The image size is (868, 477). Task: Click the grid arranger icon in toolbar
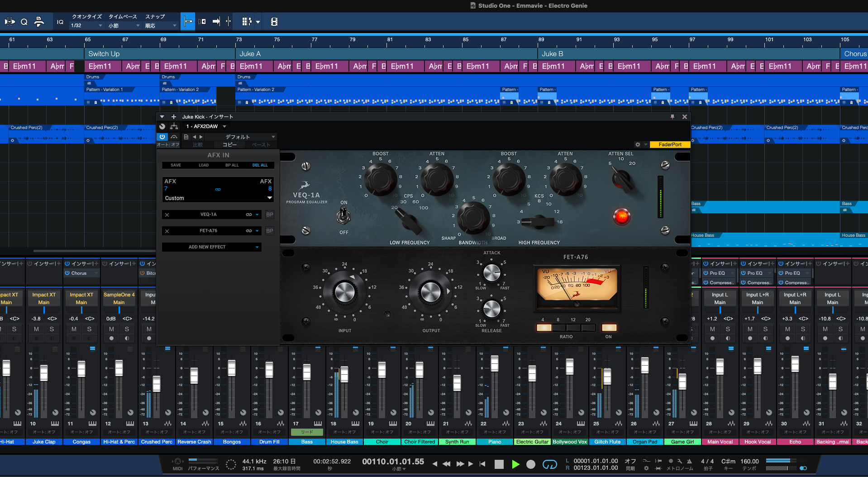point(246,21)
